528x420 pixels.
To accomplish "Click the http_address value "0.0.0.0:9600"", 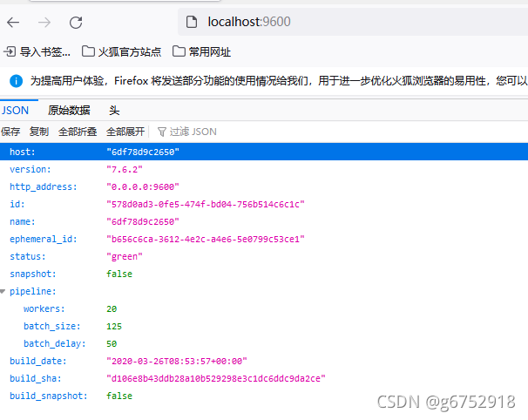I will (143, 187).
